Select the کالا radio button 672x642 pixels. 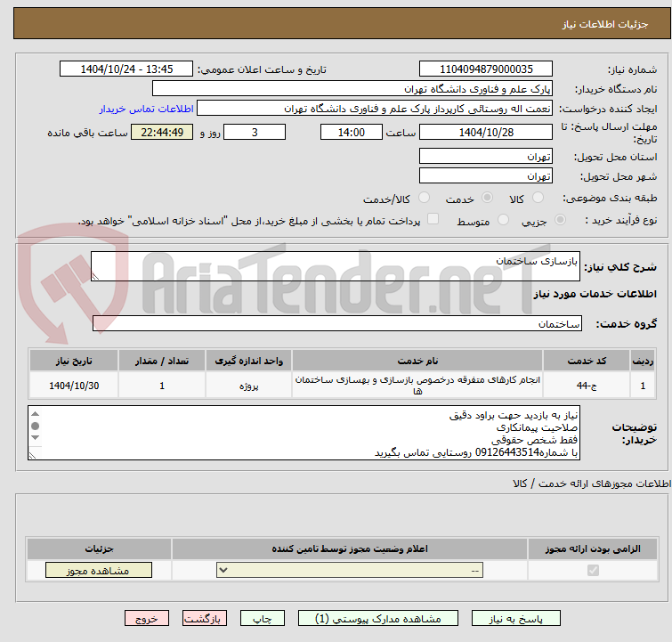point(538,198)
